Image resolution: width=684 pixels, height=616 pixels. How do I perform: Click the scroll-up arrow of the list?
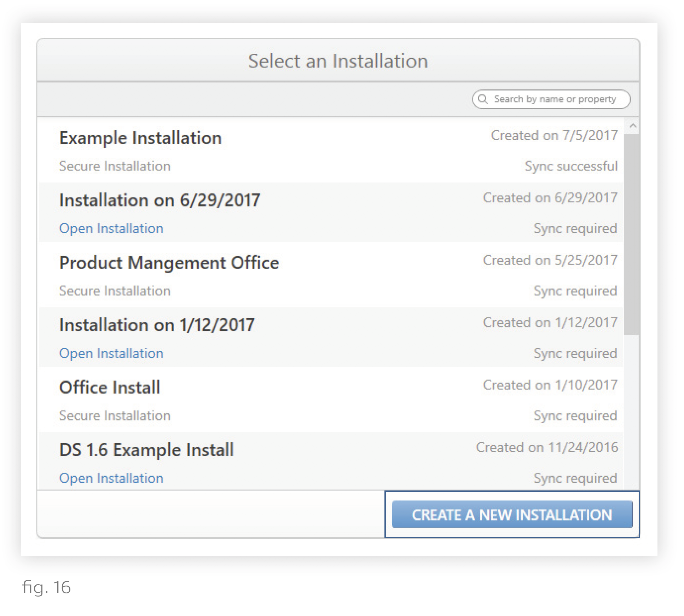click(633, 126)
